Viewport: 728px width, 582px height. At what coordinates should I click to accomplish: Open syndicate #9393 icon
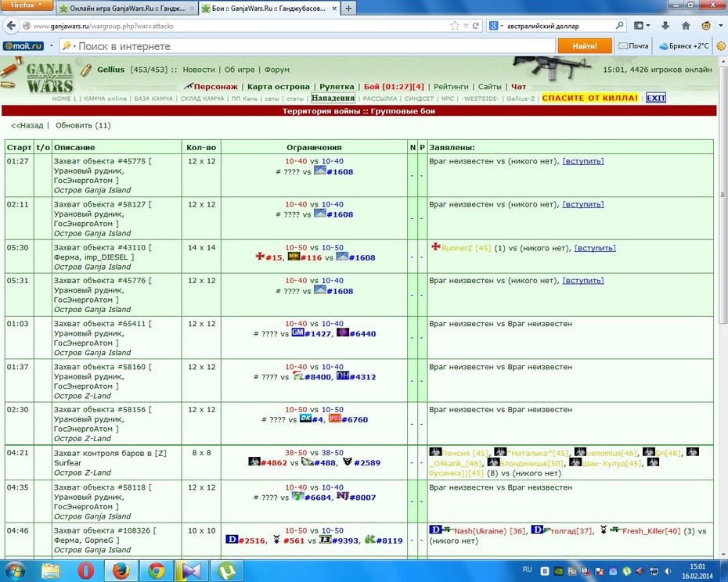325,539
